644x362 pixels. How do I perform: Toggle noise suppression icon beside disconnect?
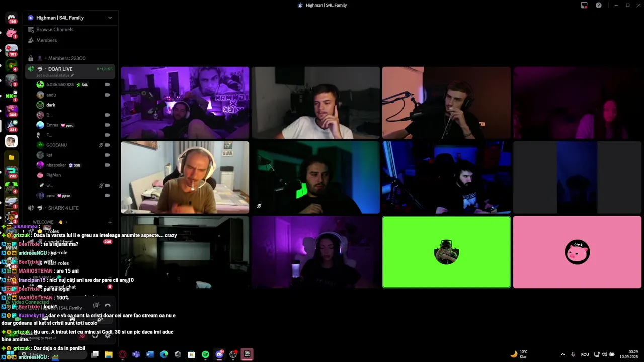[96, 305]
